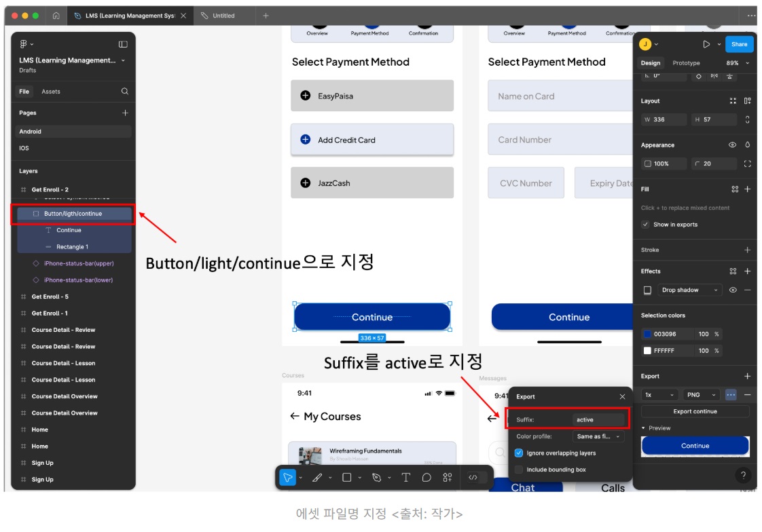Open the 89% zoom dropdown
This screenshot has width=762, height=532.
click(738, 63)
